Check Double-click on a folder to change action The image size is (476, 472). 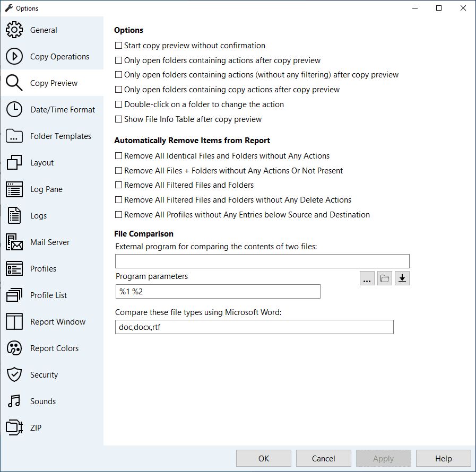coord(118,104)
